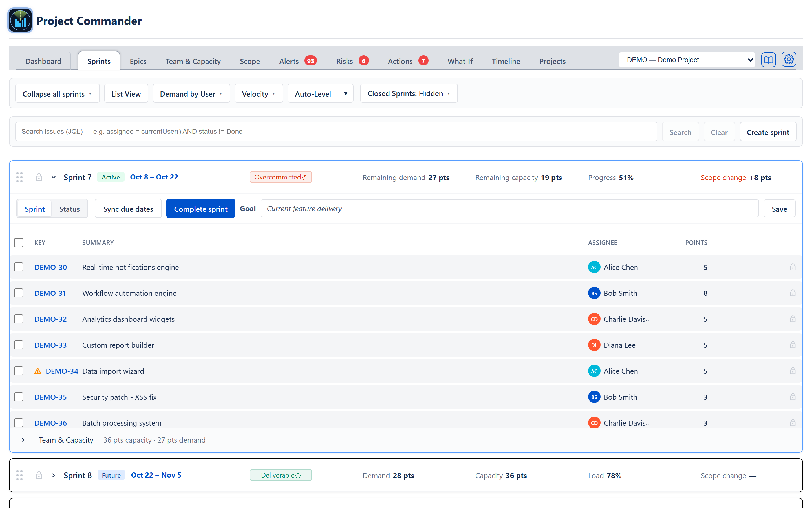Viewport: 812px width, 508px height.
Task: Collapse Sprint 7 with its chevron
Action: point(53,178)
